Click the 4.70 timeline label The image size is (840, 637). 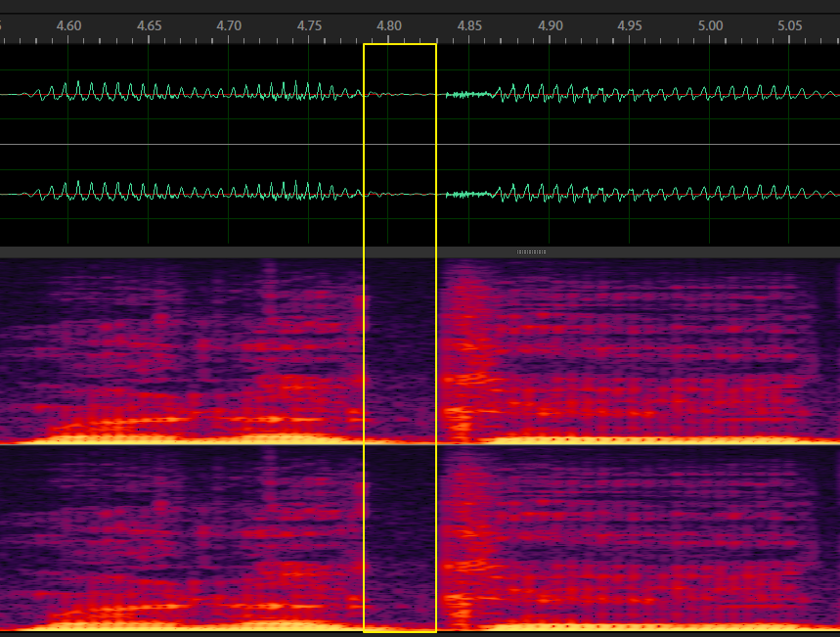coord(229,25)
